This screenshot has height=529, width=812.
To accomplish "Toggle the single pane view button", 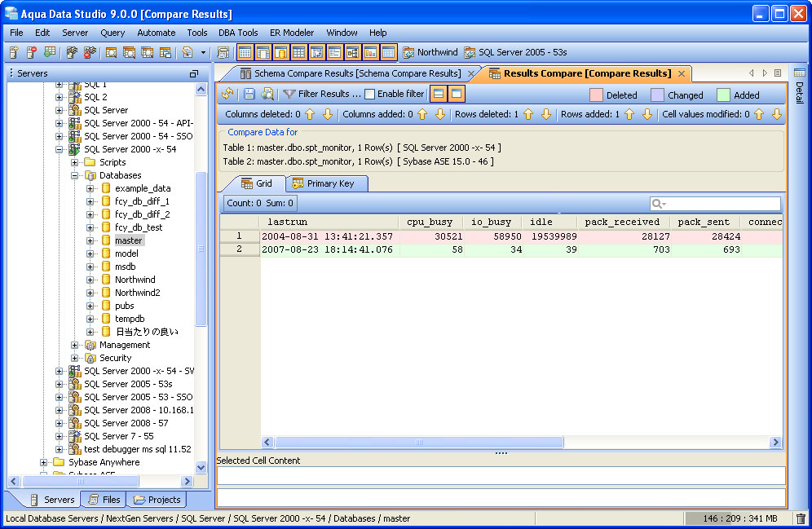I will 457,95.
